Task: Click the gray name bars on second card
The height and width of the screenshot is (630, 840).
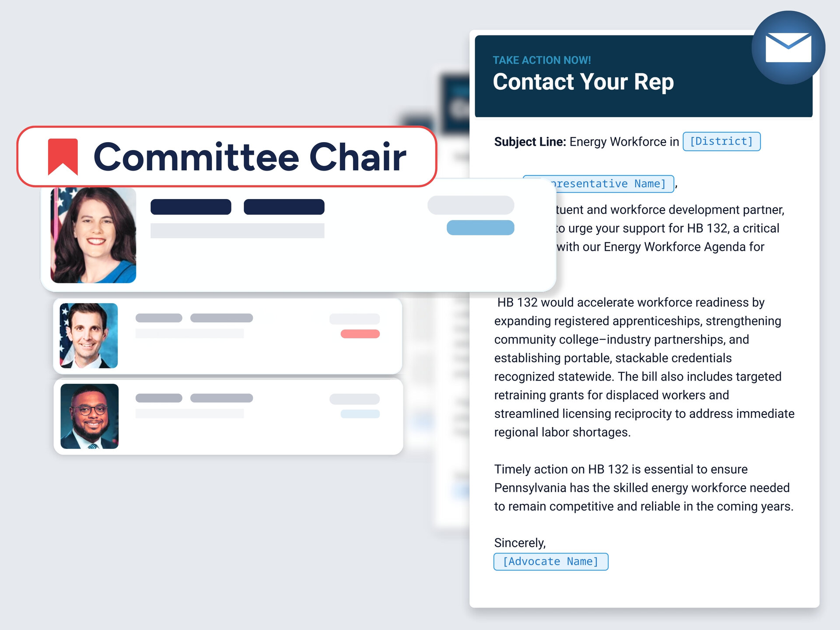Action: (194, 318)
